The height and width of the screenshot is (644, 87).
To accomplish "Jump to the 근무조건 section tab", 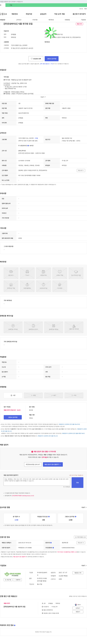I will pyautogui.click(x=19, y=20).
